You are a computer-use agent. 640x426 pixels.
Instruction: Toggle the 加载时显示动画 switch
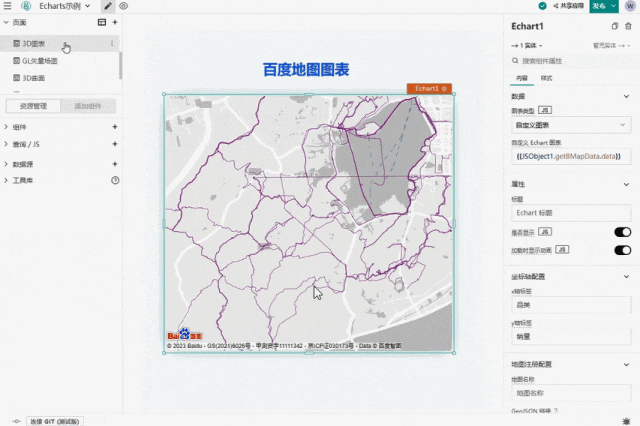point(622,250)
